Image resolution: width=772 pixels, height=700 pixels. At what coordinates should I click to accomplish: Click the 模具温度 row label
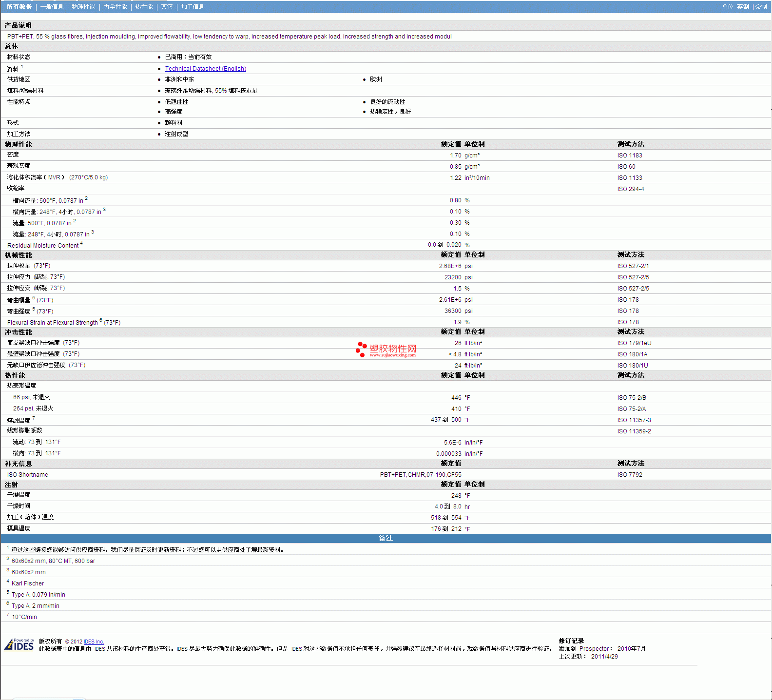[19, 528]
